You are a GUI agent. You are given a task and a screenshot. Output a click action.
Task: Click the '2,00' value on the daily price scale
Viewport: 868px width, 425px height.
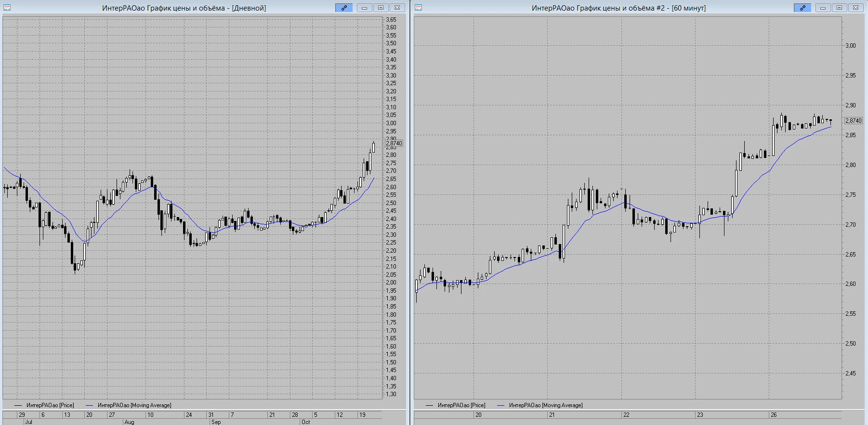tap(391, 283)
